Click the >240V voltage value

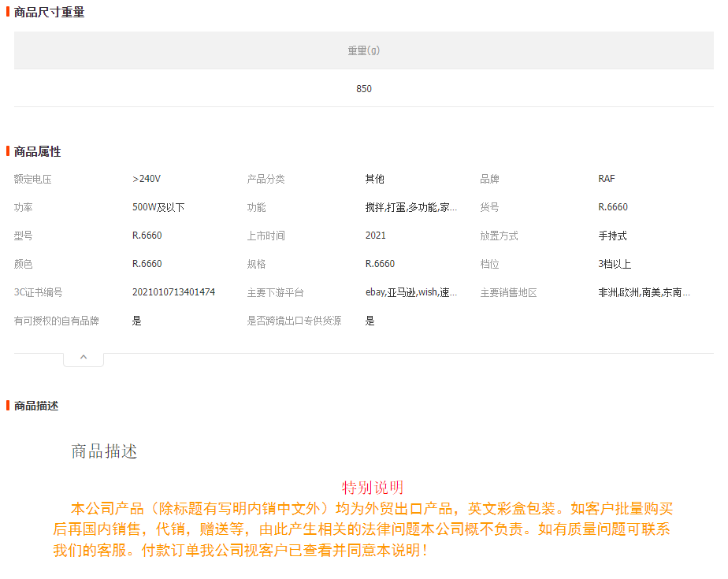(147, 179)
